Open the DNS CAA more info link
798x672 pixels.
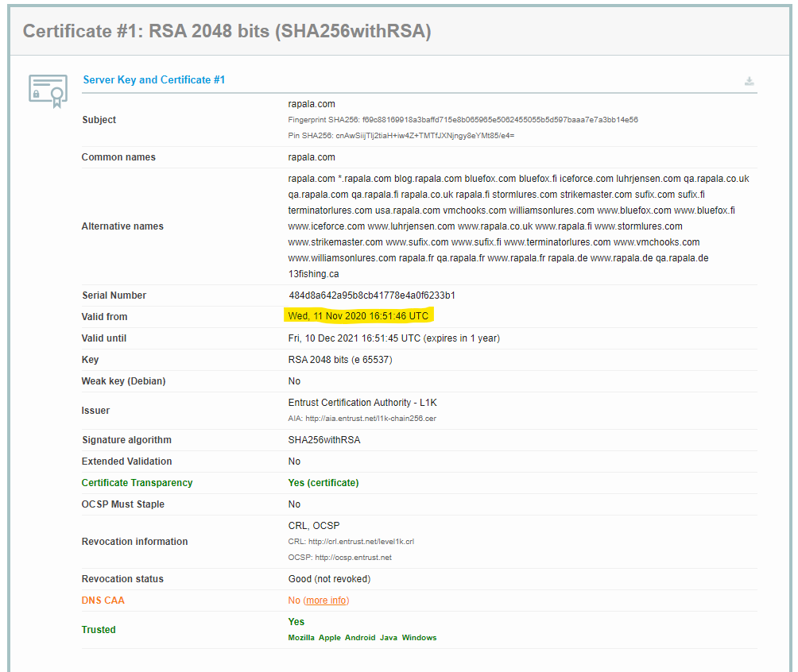pos(326,601)
